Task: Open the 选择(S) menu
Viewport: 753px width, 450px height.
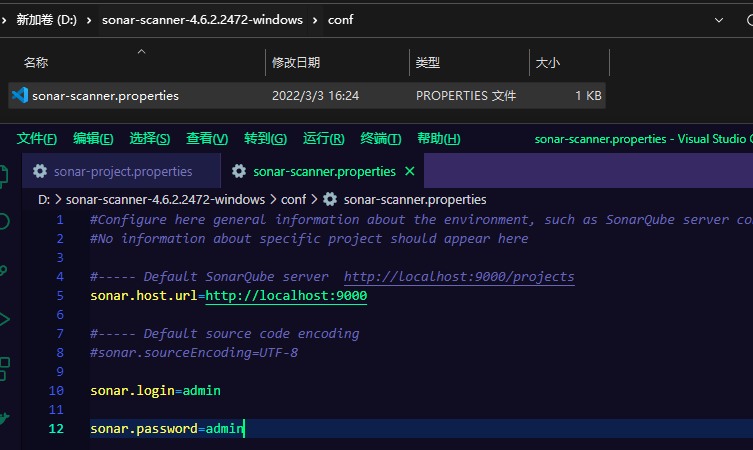Action: [150, 139]
